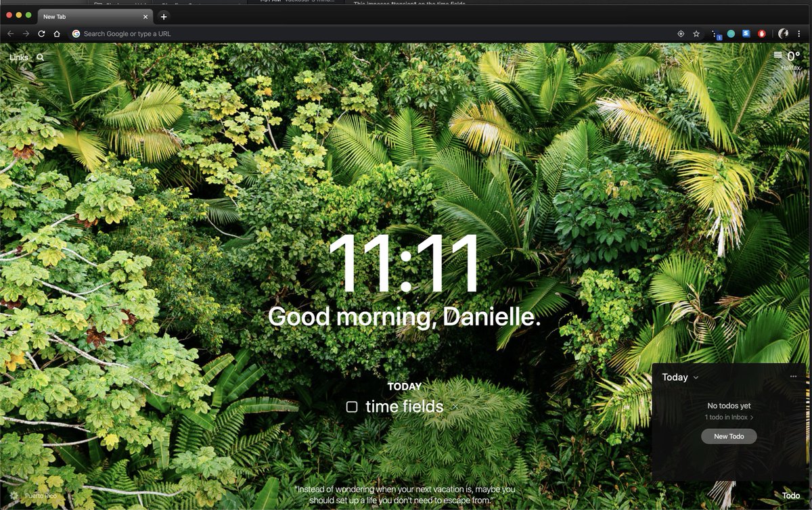The width and height of the screenshot is (812, 510).
Task: Open a new tab with the plus button
Action: tap(164, 16)
